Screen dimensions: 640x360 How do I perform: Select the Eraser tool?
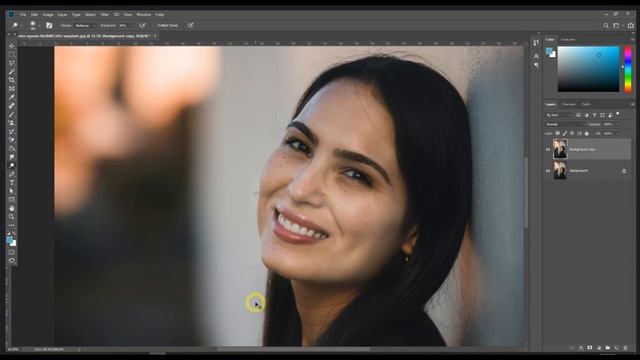coord(12,140)
